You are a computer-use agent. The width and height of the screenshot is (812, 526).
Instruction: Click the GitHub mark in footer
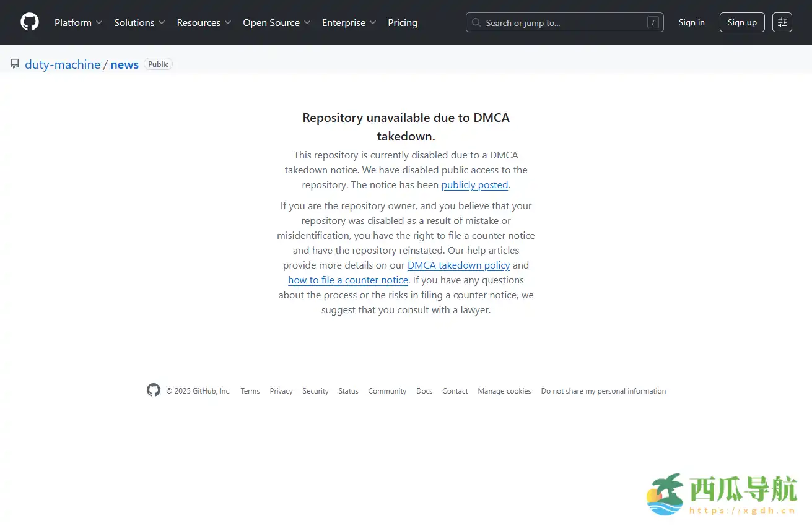154,390
